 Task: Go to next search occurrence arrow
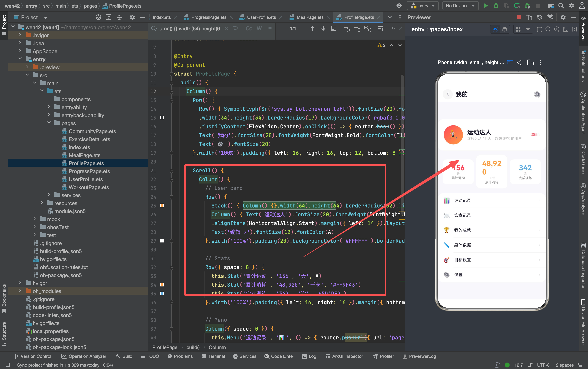pyautogui.click(x=323, y=29)
